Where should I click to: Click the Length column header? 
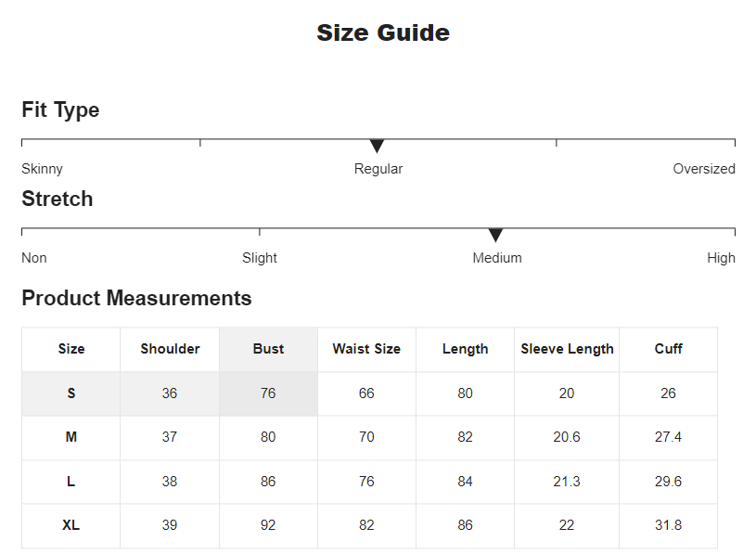click(465, 349)
